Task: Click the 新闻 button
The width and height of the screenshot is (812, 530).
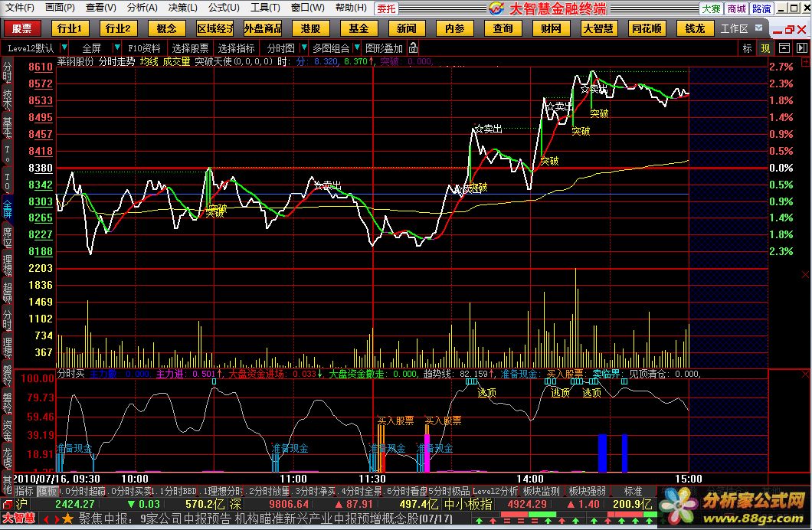Action: [407, 28]
